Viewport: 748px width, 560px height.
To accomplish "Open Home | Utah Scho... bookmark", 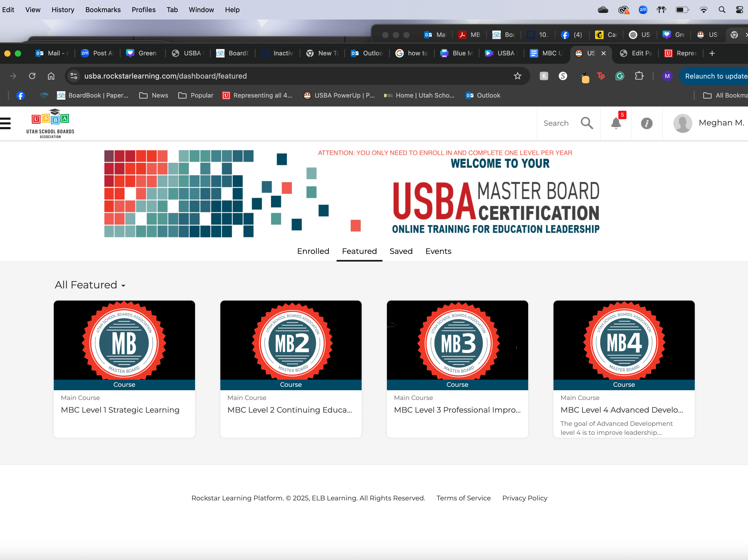I will point(419,95).
